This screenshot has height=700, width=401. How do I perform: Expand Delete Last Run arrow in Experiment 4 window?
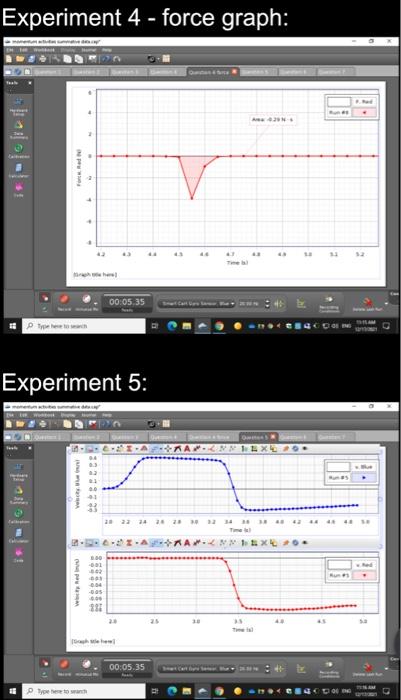(387, 304)
